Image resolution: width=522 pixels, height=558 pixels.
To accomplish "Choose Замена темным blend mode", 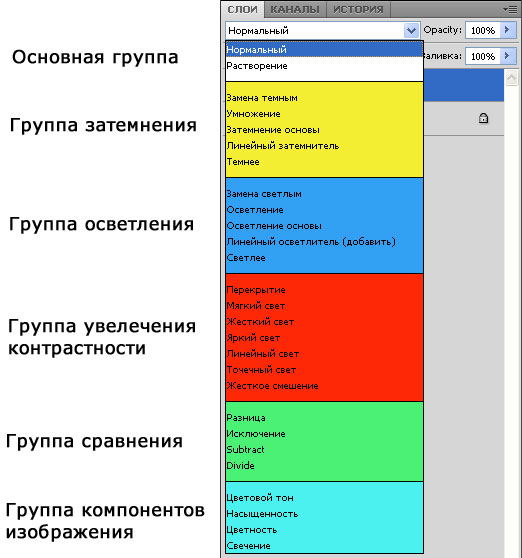I will tap(324, 98).
